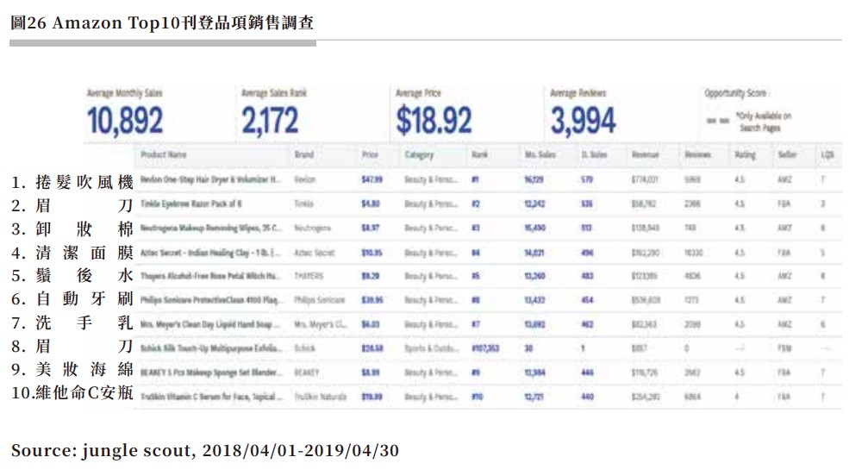The height and width of the screenshot is (476, 868).
Task: Click the LQS column header
Action: [827, 154]
